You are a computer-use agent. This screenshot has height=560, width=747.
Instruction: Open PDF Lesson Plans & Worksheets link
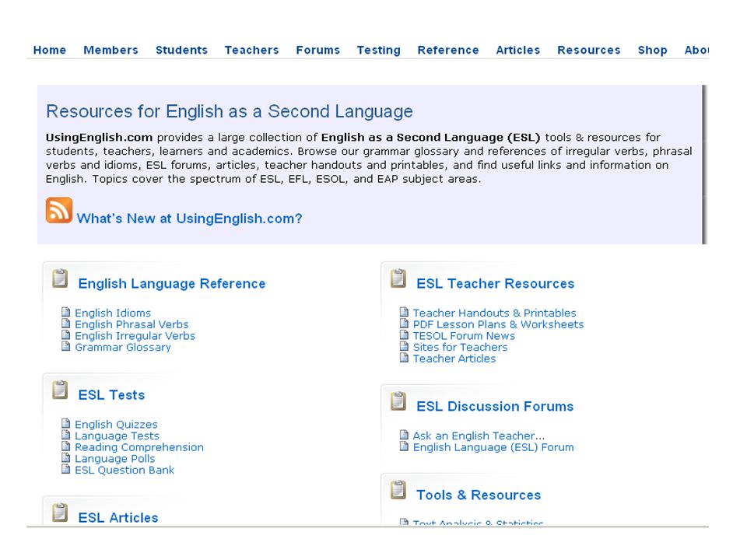coord(498,324)
